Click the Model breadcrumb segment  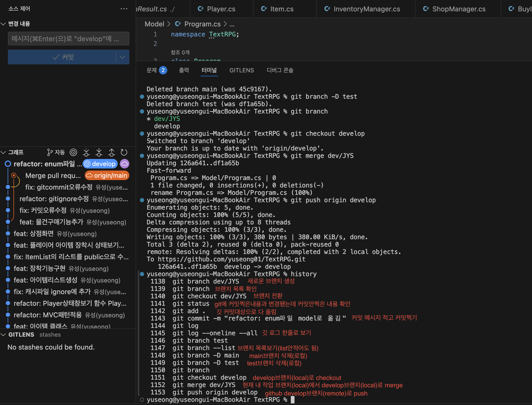[x=154, y=24]
